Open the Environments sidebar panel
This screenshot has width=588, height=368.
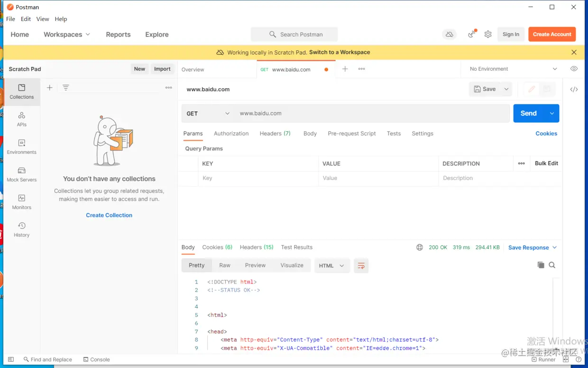(x=22, y=147)
